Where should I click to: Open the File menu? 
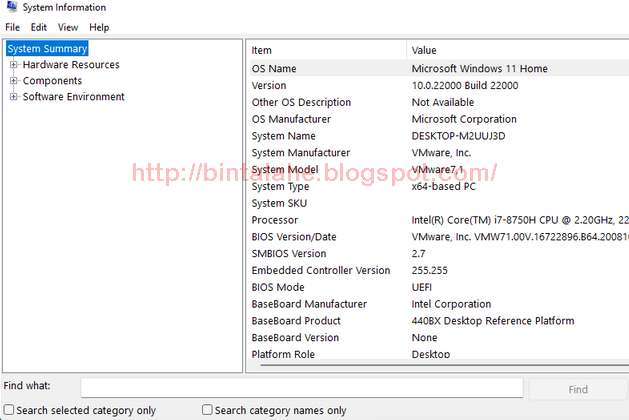point(12,27)
